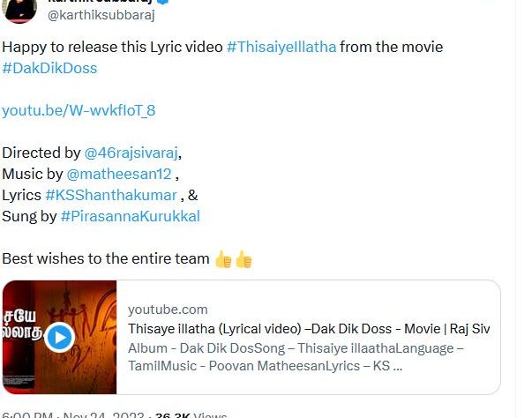Open the #KSShanthakumar hashtag
Image resolution: width=532 pixels, height=418 pixels.
click(x=111, y=195)
